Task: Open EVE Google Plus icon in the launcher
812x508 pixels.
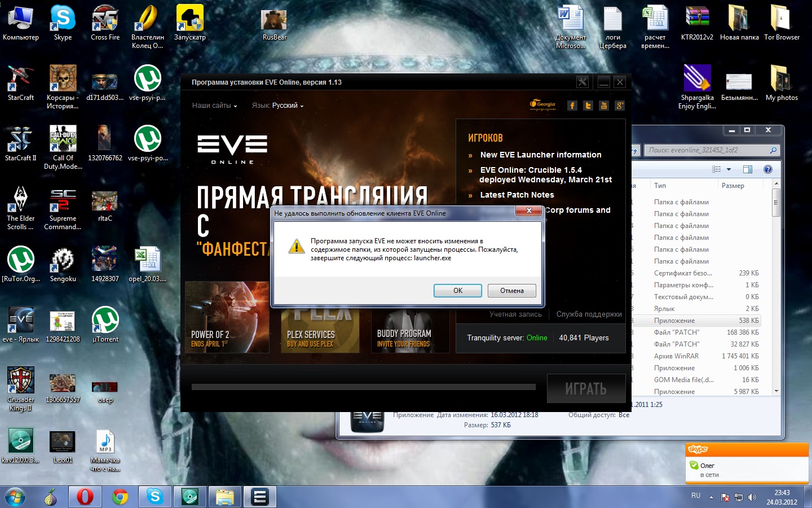Action: pyautogui.click(x=620, y=106)
